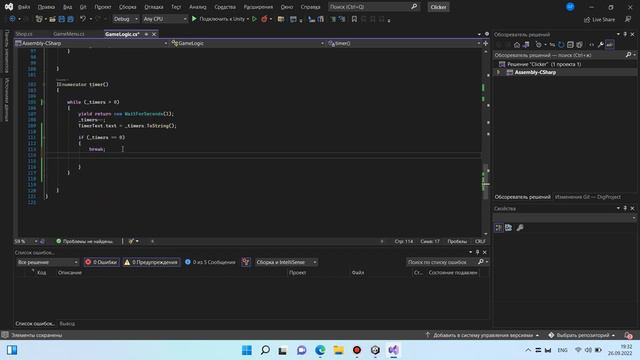Toggle the 0 Errors filter button
The height and width of the screenshot is (360, 640).
coord(101,262)
